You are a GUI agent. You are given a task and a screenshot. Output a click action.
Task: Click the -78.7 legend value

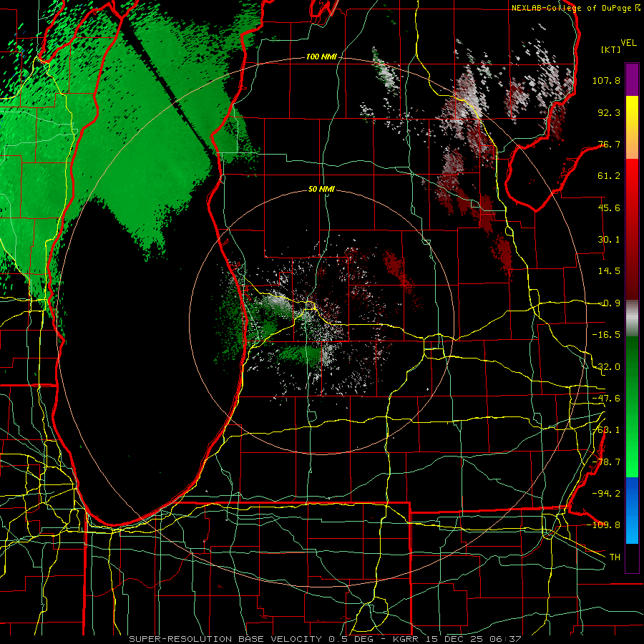[x=606, y=462]
